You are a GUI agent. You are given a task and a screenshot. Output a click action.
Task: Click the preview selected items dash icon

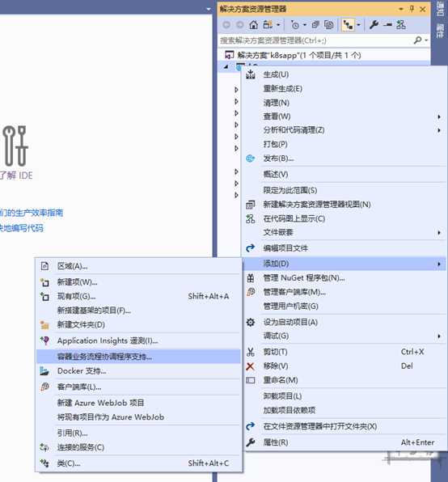point(387,25)
